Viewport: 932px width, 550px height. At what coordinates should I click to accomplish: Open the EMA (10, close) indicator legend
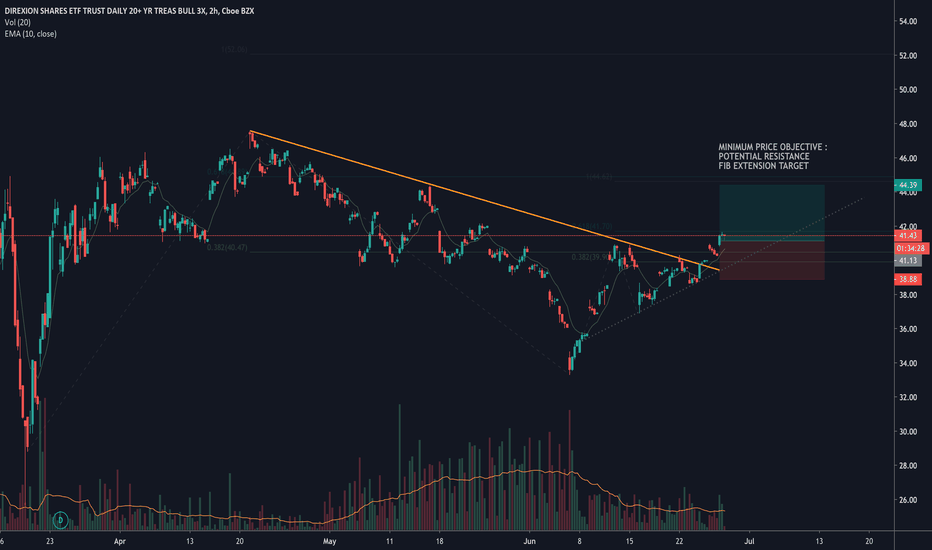point(30,34)
